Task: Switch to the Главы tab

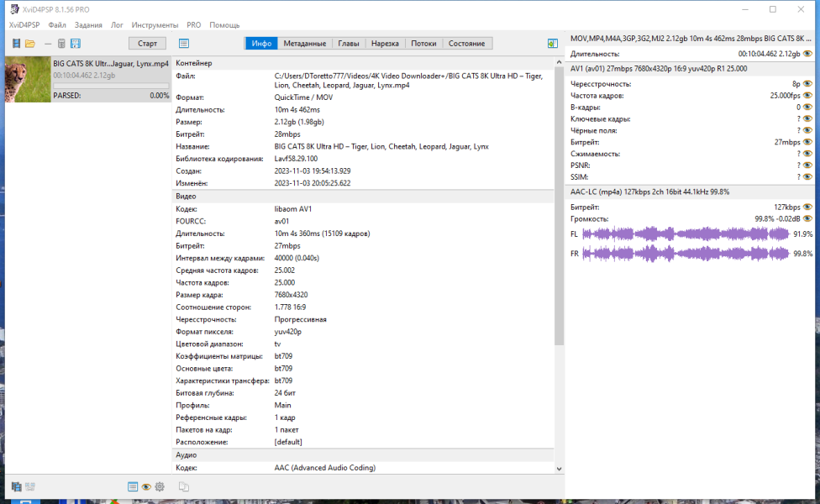Action: pos(349,44)
